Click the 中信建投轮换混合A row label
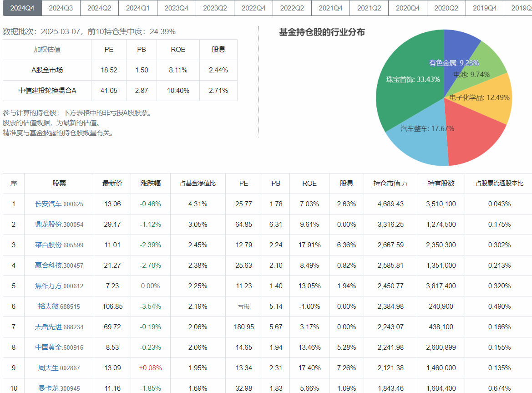Image resolution: width=532 pixels, height=393 pixels. 47,91
